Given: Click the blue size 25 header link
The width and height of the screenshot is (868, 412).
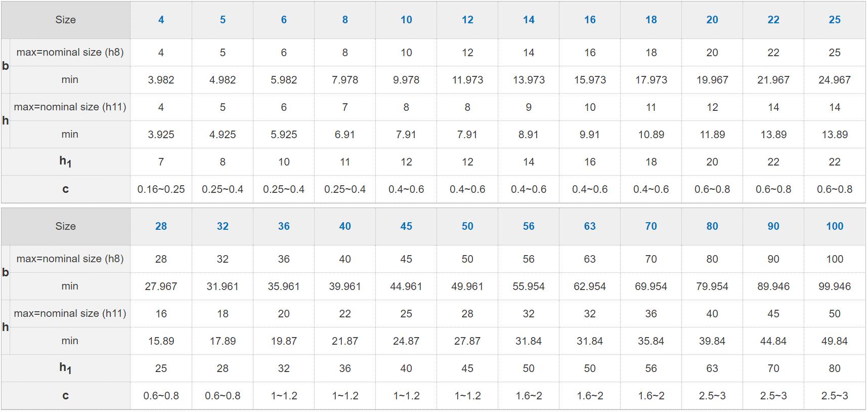Looking at the screenshot, I should pos(835,20).
